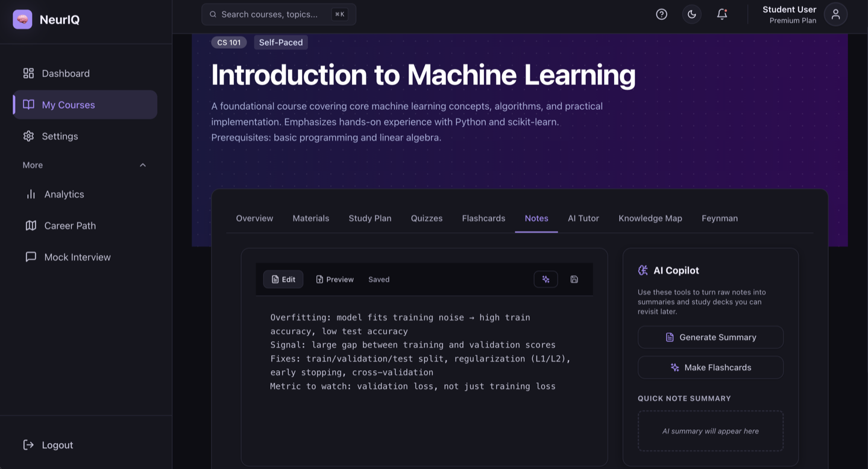The height and width of the screenshot is (469, 868).
Task: Open the notifications bell
Action: [x=722, y=14]
